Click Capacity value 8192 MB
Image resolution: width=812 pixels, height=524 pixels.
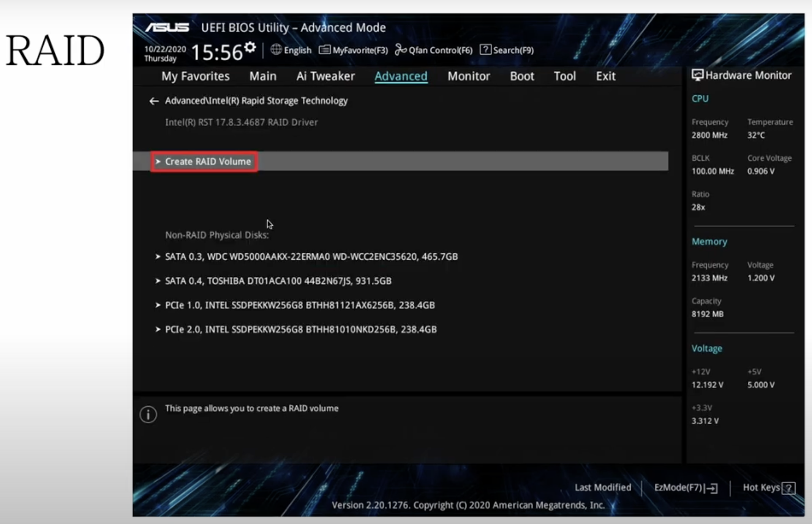click(x=708, y=314)
